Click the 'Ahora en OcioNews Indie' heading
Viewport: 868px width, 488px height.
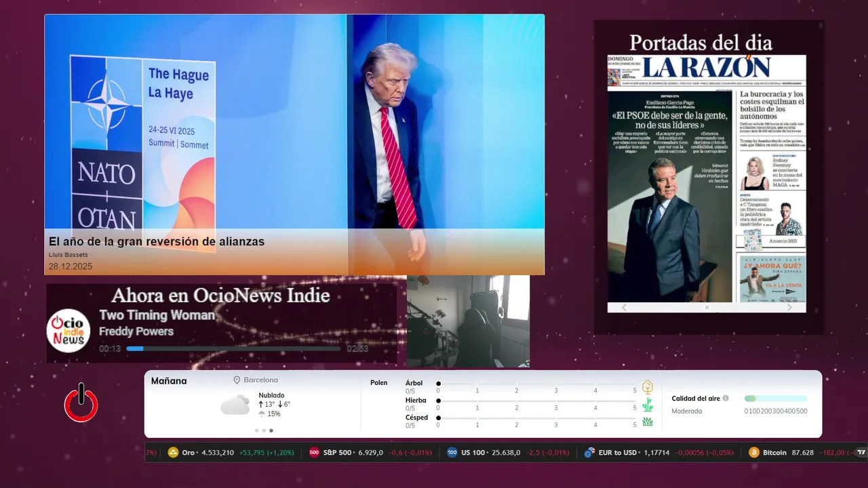[x=220, y=296]
